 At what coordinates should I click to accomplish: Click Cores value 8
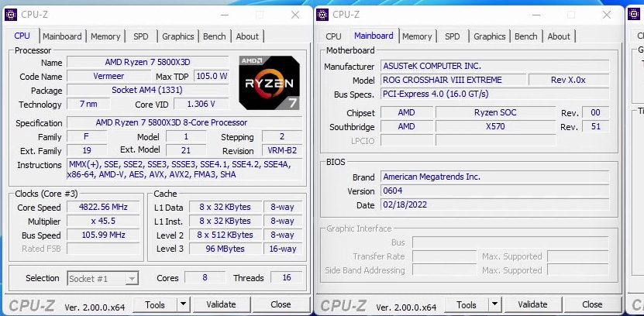(205, 277)
